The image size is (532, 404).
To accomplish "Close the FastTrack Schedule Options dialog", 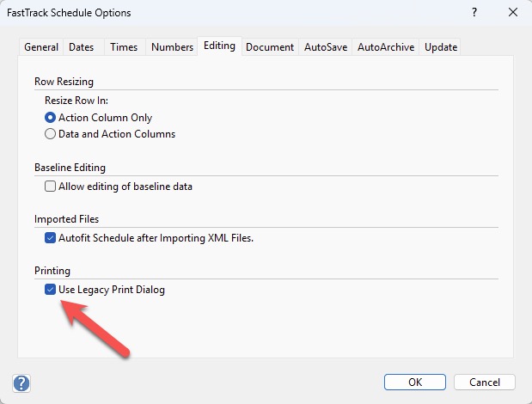I will click(x=512, y=13).
